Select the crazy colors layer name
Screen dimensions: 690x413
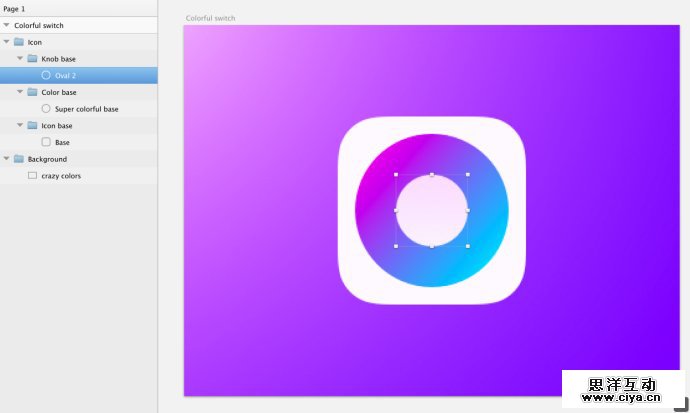coord(61,176)
